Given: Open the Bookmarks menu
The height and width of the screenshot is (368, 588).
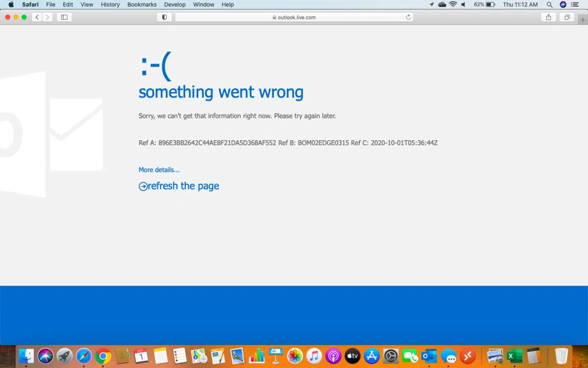Looking at the screenshot, I should coord(142,4).
